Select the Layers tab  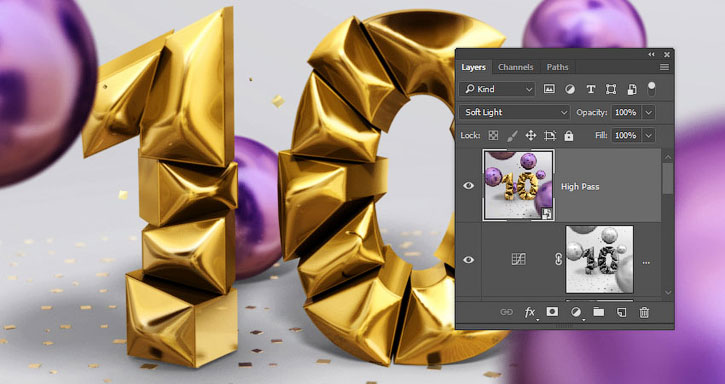473,67
